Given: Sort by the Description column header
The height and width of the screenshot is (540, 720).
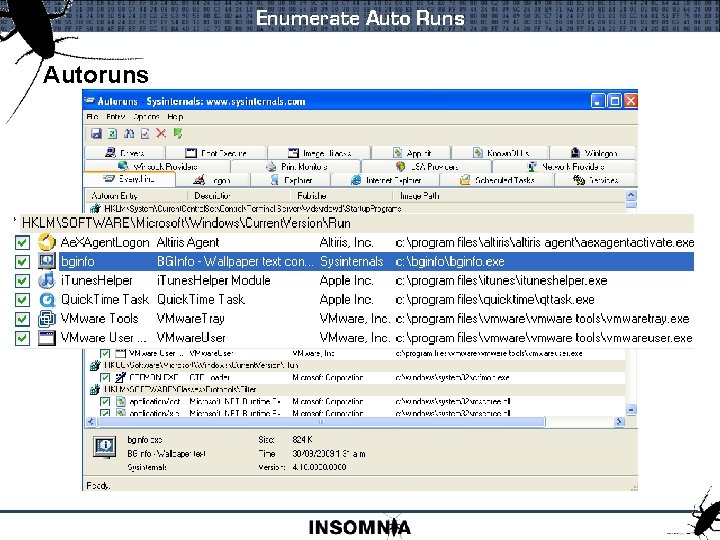Looking at the screenshot, I should coord(240,196).
